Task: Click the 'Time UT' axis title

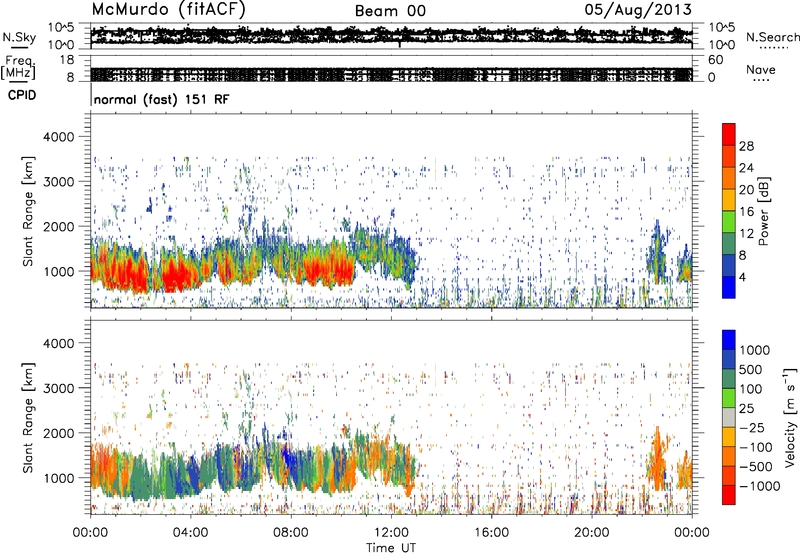Action: (x=391, y=548)
